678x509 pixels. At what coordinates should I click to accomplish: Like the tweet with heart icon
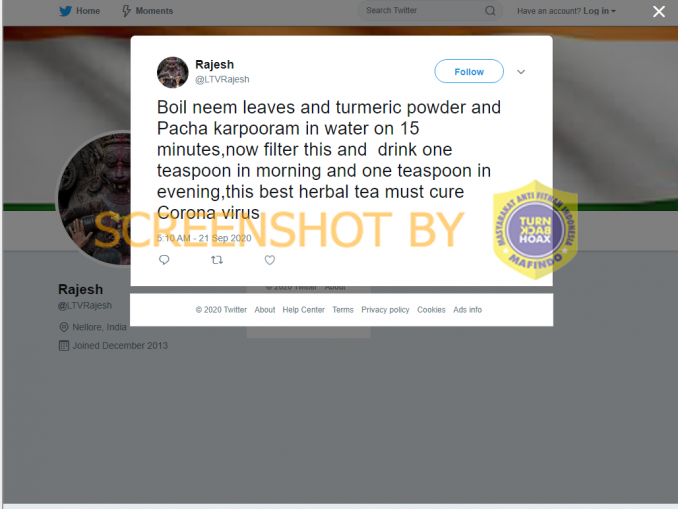point(270,260)
